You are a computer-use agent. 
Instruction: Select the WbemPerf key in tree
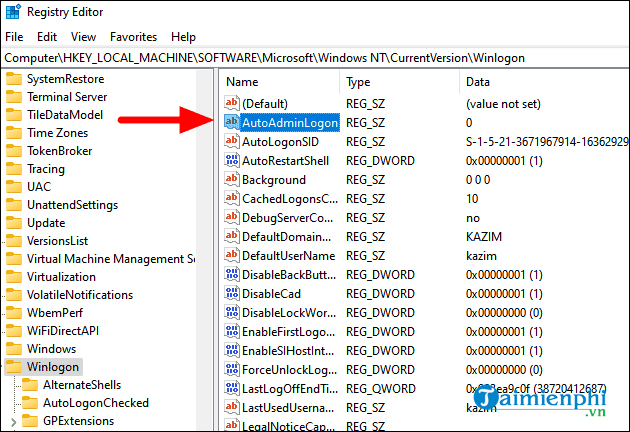(55, 313)
